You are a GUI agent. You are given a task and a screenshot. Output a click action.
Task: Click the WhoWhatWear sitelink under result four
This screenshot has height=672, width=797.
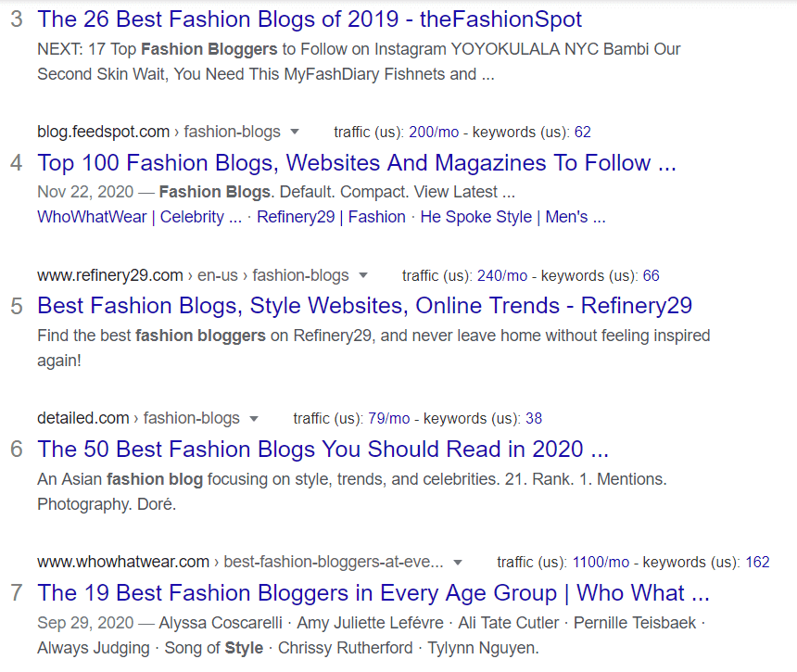[x=91, y=216]
